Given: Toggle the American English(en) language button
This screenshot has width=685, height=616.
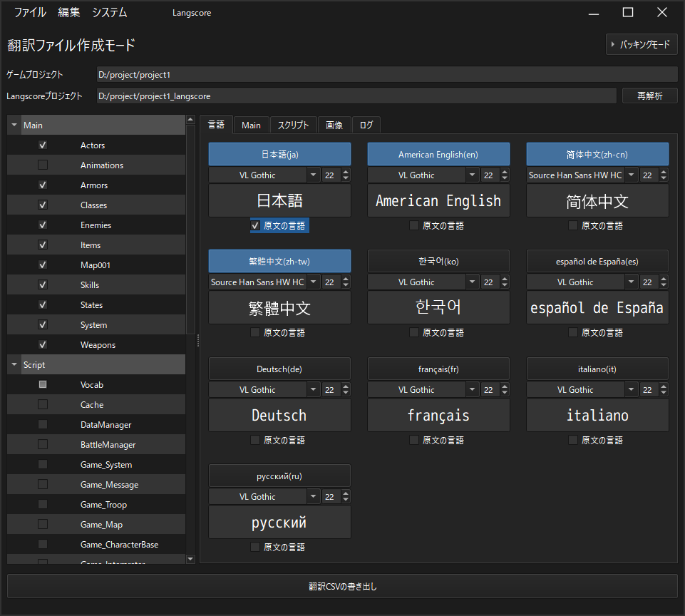Looking at the screenshot, I should click(x=438, y=154).
